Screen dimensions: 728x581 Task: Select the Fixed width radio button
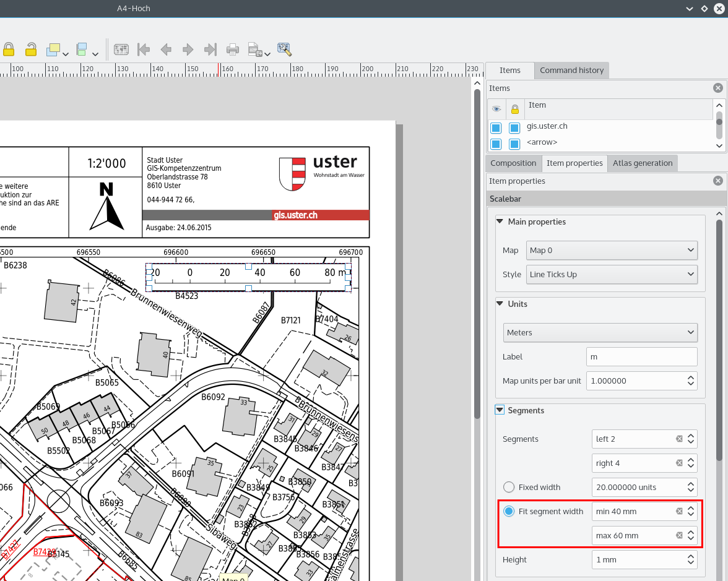coord(509,488)
